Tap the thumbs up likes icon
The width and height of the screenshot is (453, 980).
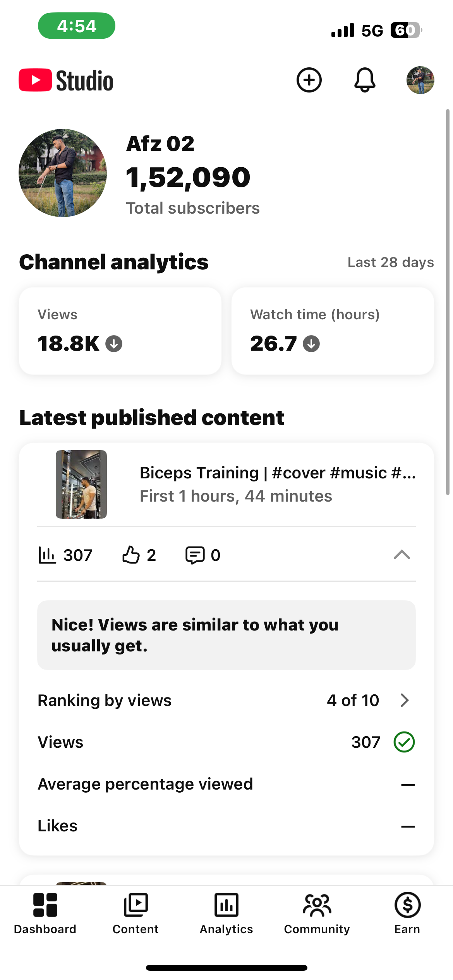pyautogui.click(x=131, y=555)
